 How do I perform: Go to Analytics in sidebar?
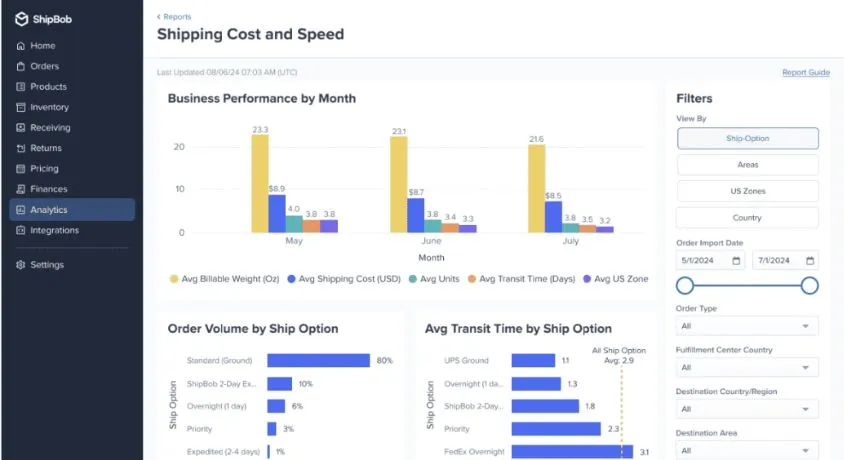72,210
